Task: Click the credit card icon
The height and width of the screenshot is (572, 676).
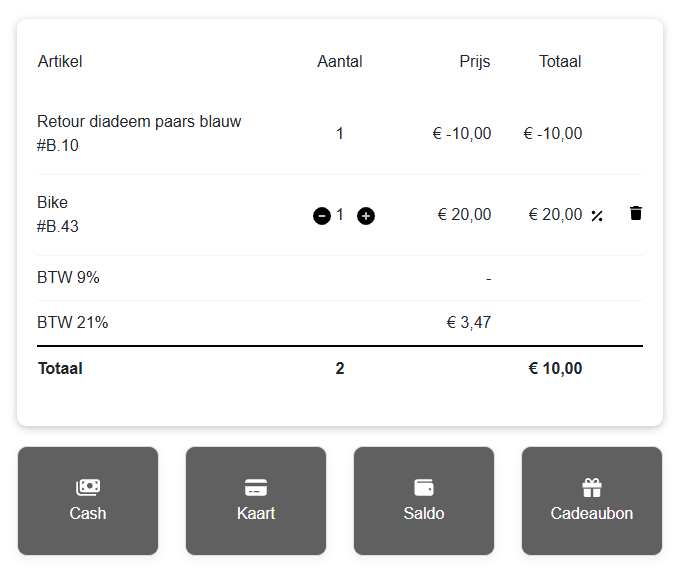Action: coord(256,488)
